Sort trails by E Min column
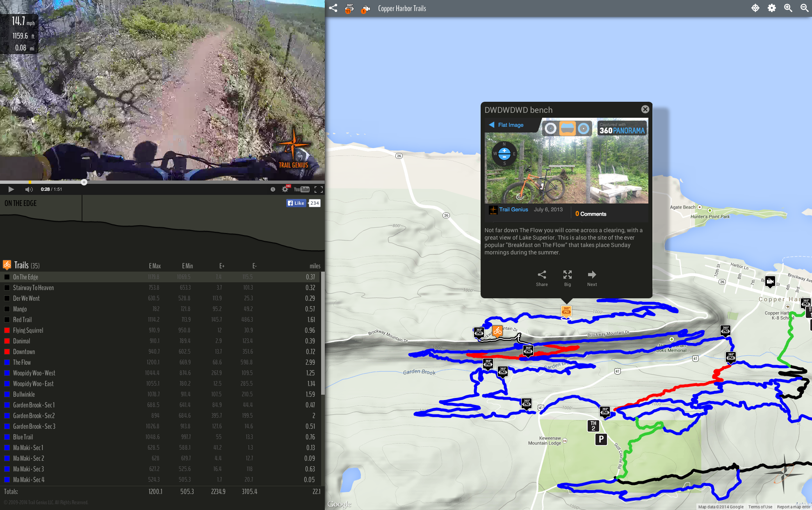This screenshot has height=510, width=812. coord(187,266)
